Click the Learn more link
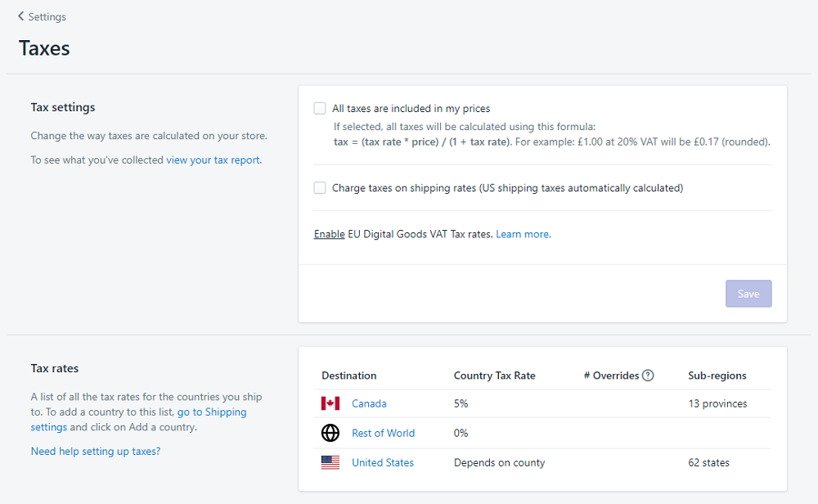This screenshot has width=818, height=504. click(522, 233)
